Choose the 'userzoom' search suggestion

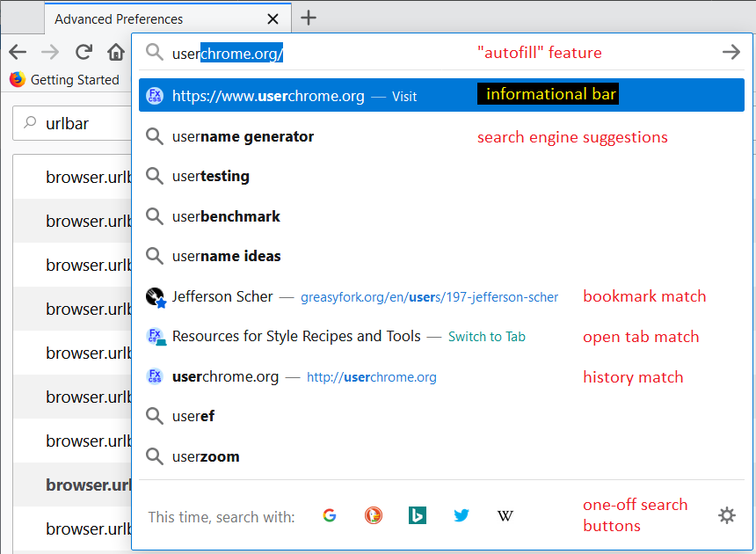[441, 456]
